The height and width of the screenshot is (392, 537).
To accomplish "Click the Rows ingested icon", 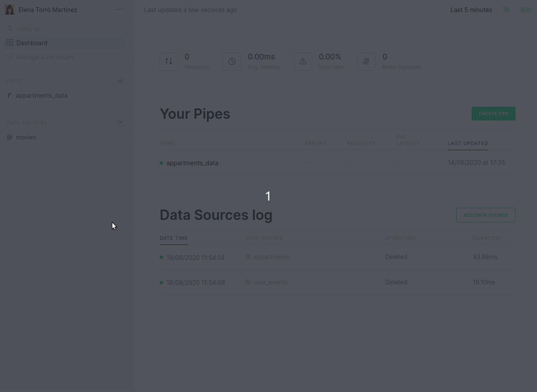I will click(366, 62).
